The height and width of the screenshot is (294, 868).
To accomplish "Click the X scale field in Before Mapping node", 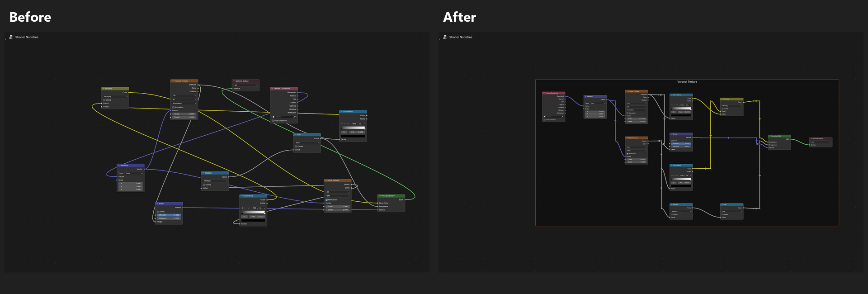I will pyautogui.click(x=131, y=183).
